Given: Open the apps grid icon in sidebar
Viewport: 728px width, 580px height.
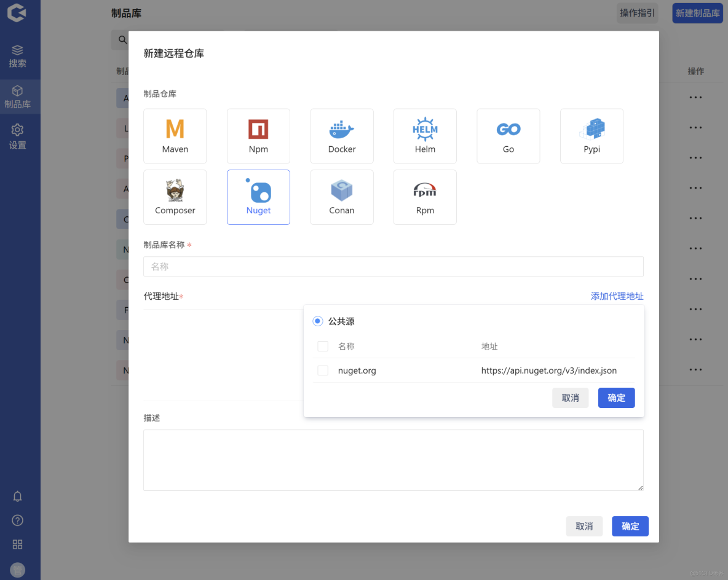Looking at the screenshot, I should click(x=17, y=544).
